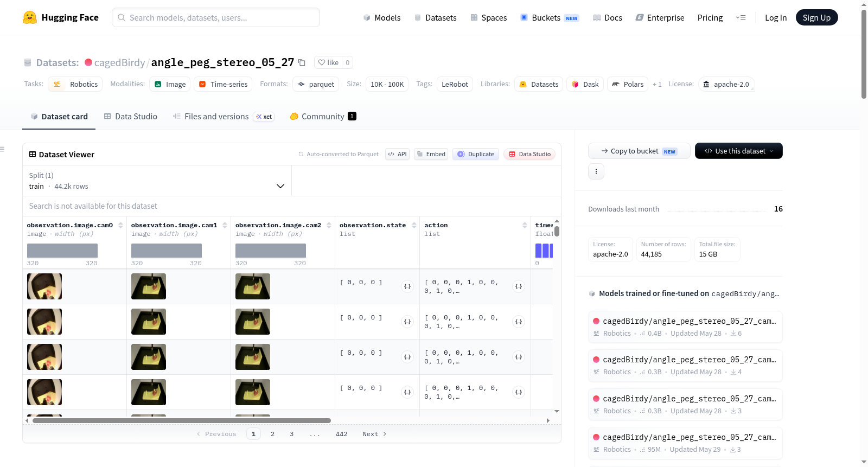Click the page's vertical scrollbar
The height and width of the screenshot is (467, 868).
point(864,54)
